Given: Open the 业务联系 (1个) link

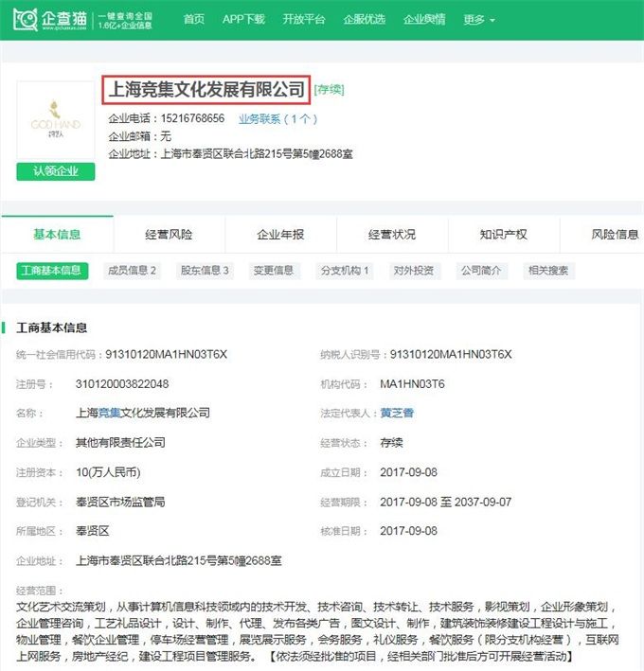Looking at the screenshot, I should [x=277, y=118].
